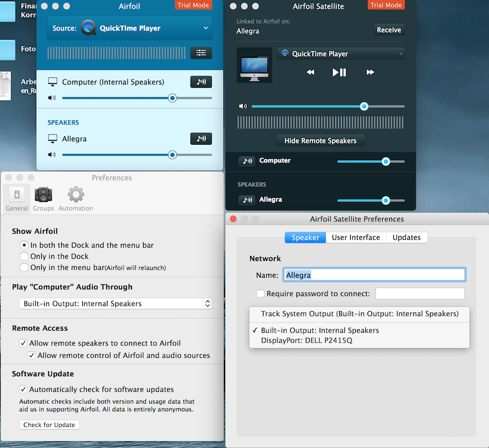Click the fast-forward button in Airfoil Satellite
This screenshot has height=448, width=489.
pos(370,72)
